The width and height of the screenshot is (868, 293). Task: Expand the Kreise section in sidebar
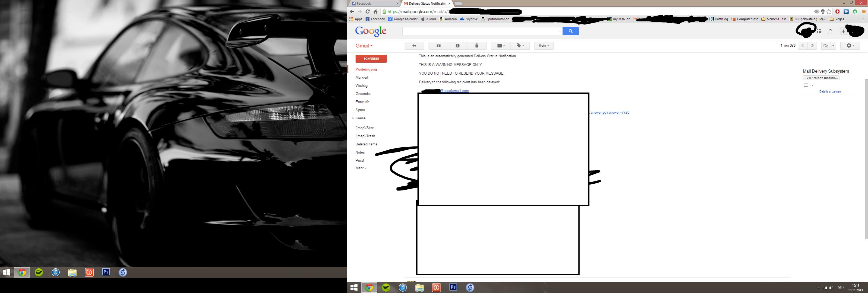(353, 118)
